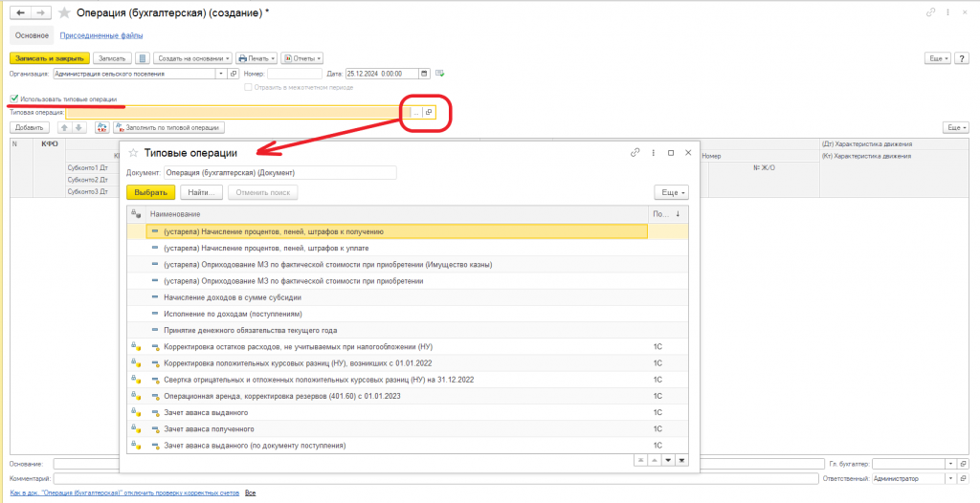Click the Все link at the bottom
The width and height of the screenshot is (980, 503).
250,493
